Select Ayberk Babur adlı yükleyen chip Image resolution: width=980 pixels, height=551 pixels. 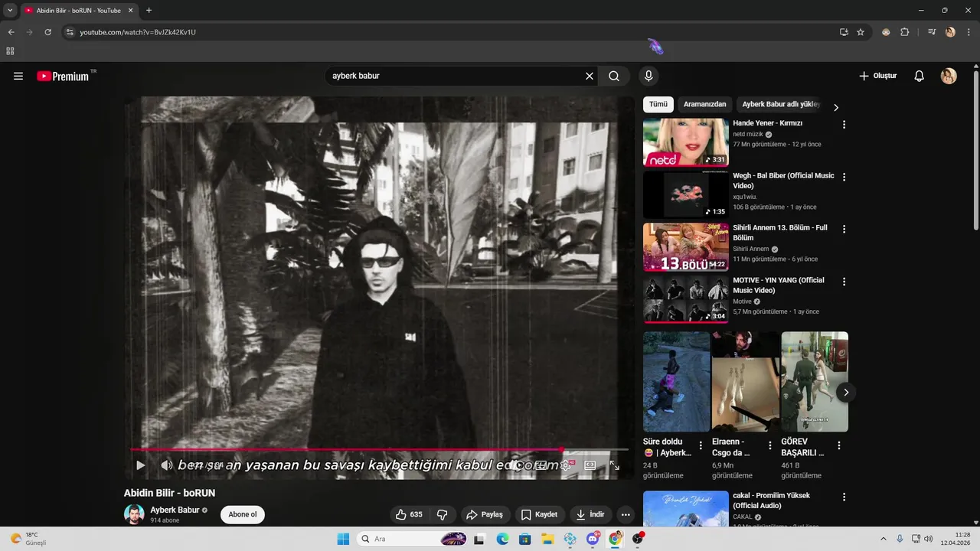[781, 104]
